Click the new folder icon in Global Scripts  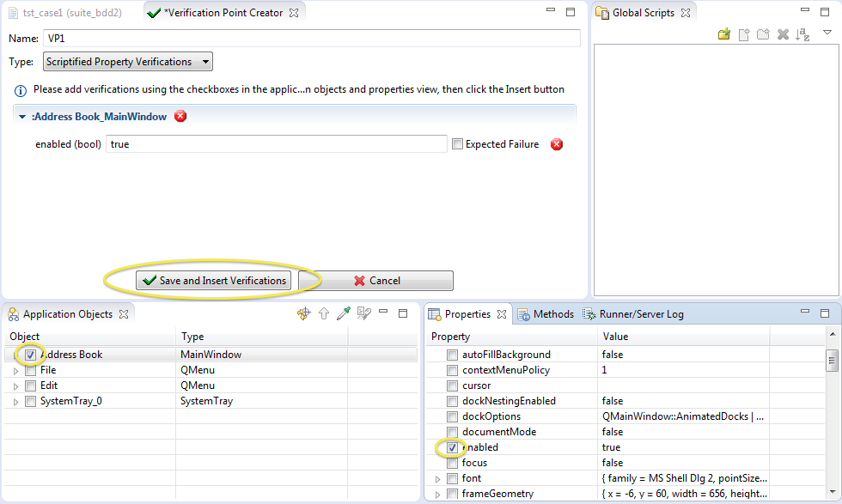763,34
